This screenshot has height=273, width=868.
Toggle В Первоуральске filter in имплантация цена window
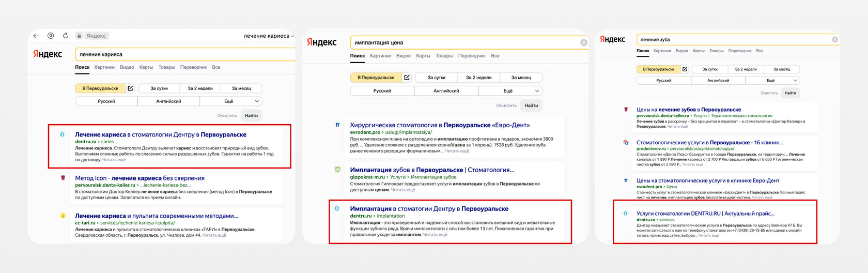coord(376,78)
